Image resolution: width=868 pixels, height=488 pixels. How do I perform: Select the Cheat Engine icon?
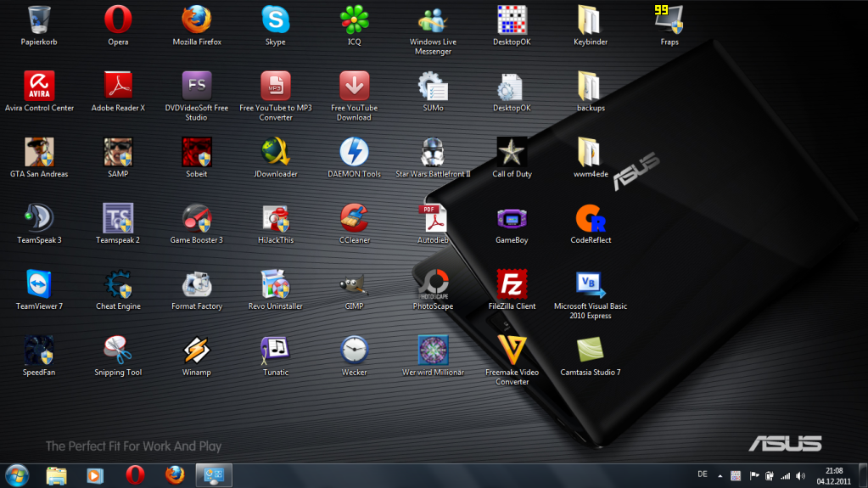click(118, 289)
